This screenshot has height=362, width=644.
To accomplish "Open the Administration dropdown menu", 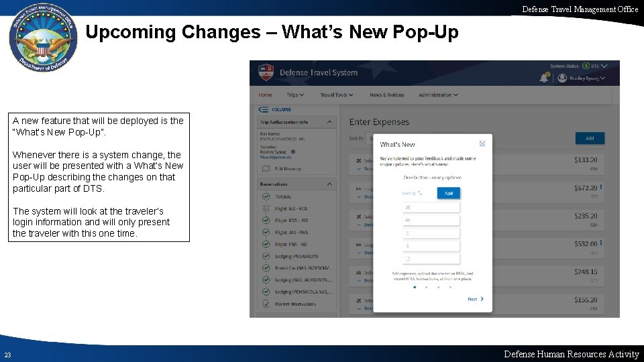I will (x=438, y=95).
